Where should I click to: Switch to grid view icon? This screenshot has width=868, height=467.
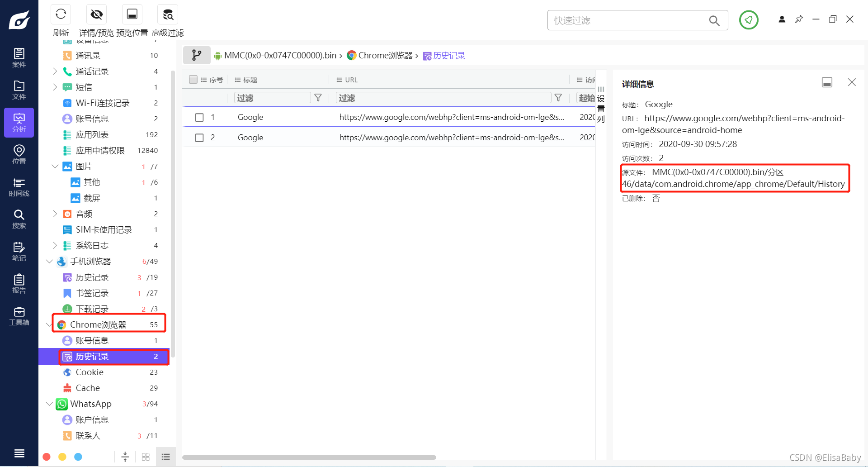point(146,457)
